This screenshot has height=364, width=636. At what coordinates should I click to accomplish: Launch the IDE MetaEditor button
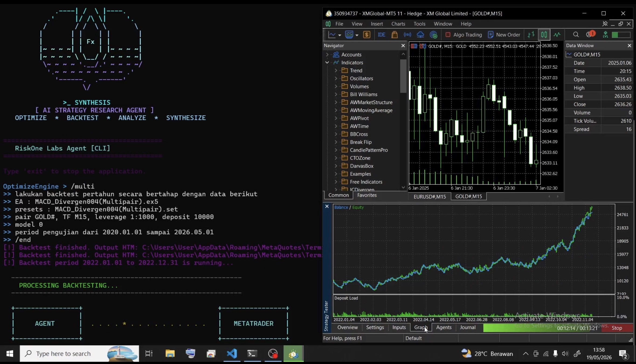tap(381, 35)
